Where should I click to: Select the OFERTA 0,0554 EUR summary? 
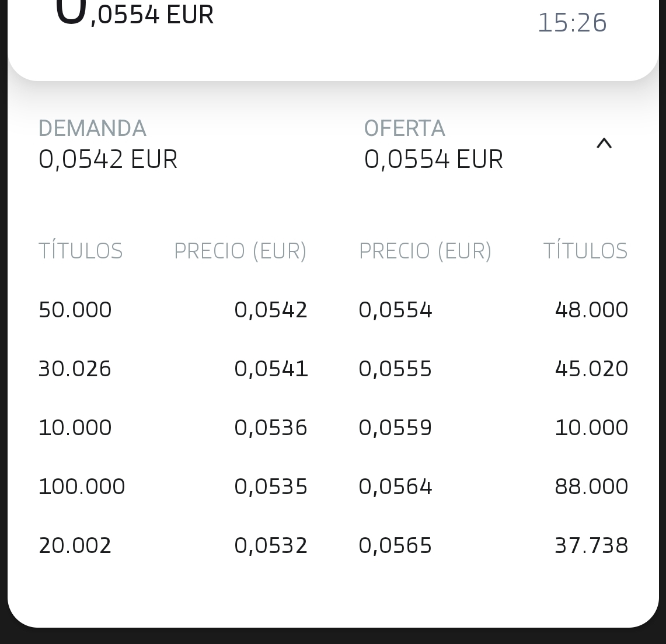(x=433, y=145)
